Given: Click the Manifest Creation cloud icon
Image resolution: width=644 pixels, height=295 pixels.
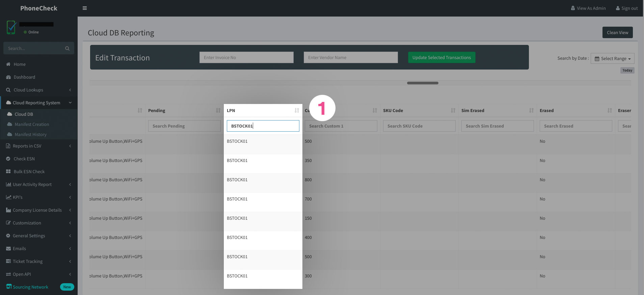Looking at the screenshot, I should click(x=9, y=124).
